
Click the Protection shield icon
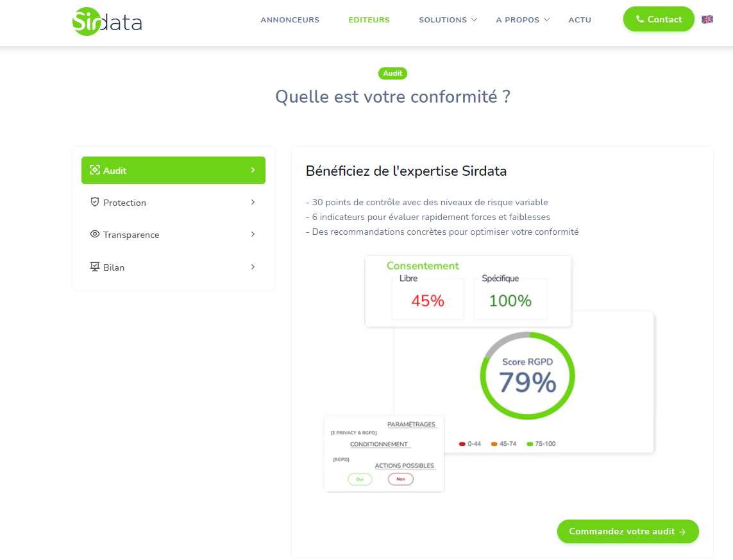[95, 202]
